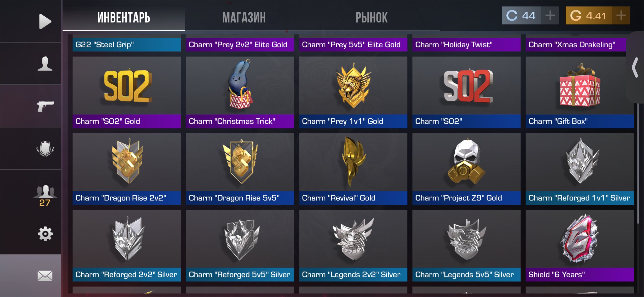
Task: Select Charm "SO2" Gold item
Action: click(127, 92)
